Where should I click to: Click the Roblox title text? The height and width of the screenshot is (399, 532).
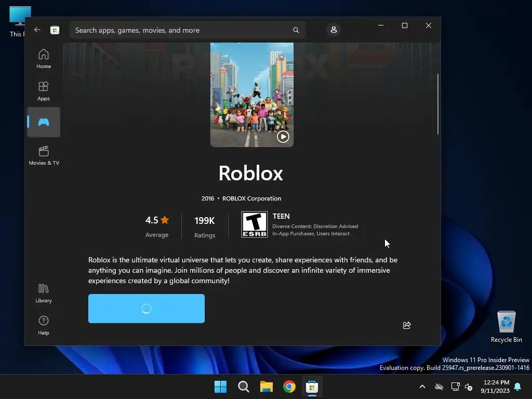click(x=251, y=173)
